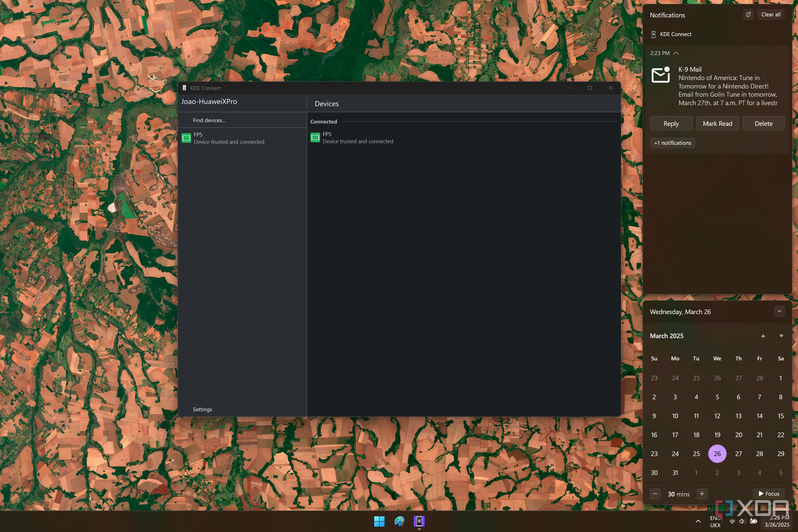
Task: Decrease the focus session time
Action: coord(655,494)
